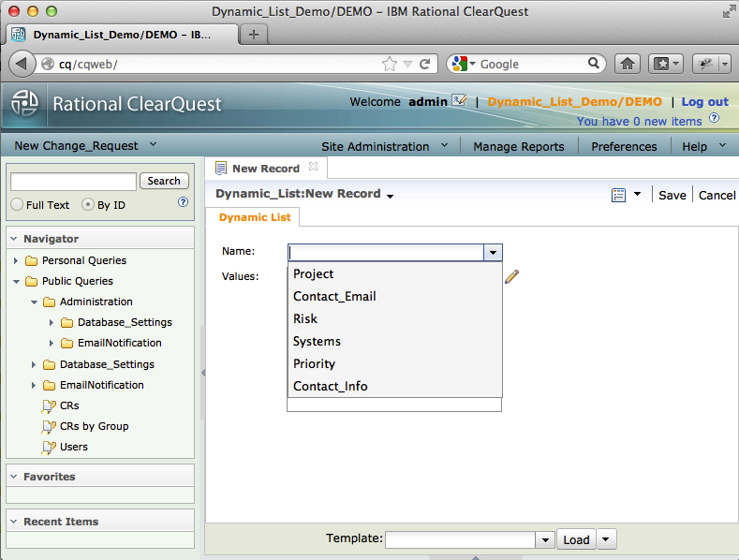Open the CRs query
Screen dimensions: 739x560
pos(69,405)
